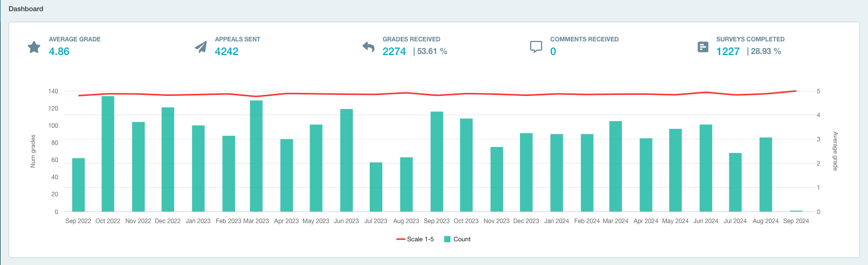This screenshot has height=265, width=868.
Task: Click the teal Count legend square
Action: [447, 239]
